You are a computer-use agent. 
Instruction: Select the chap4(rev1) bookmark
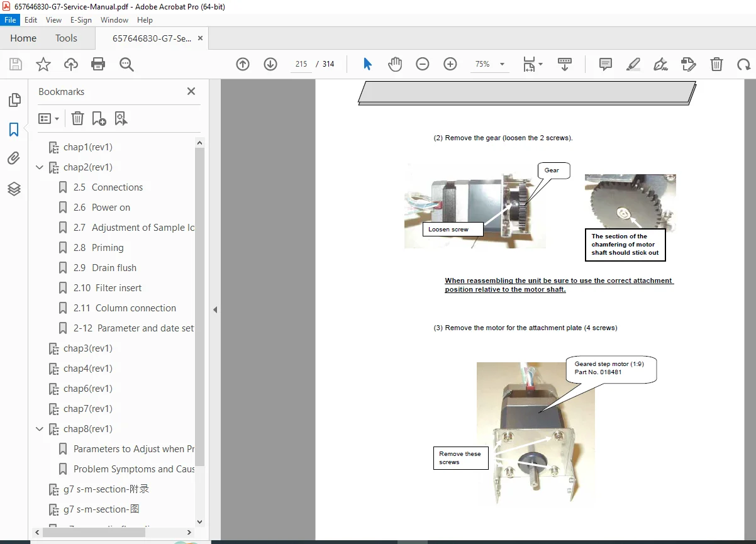(88, 369)
